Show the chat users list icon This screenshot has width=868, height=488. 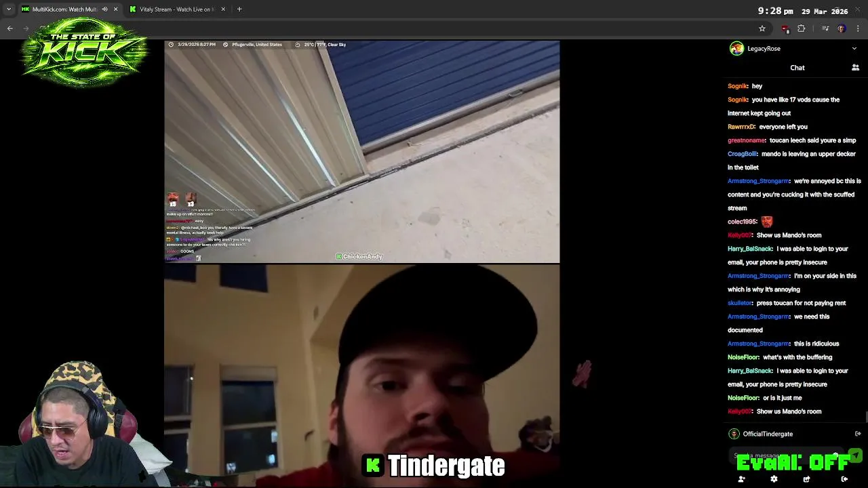855,68
